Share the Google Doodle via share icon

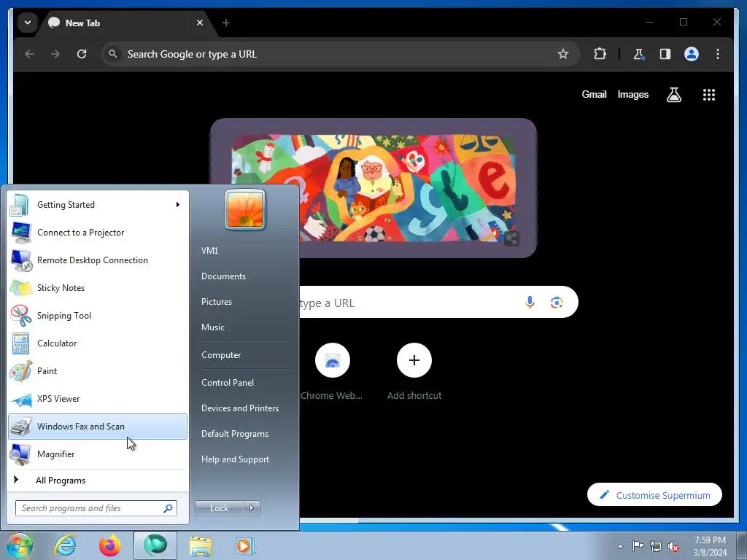(511, 238)
